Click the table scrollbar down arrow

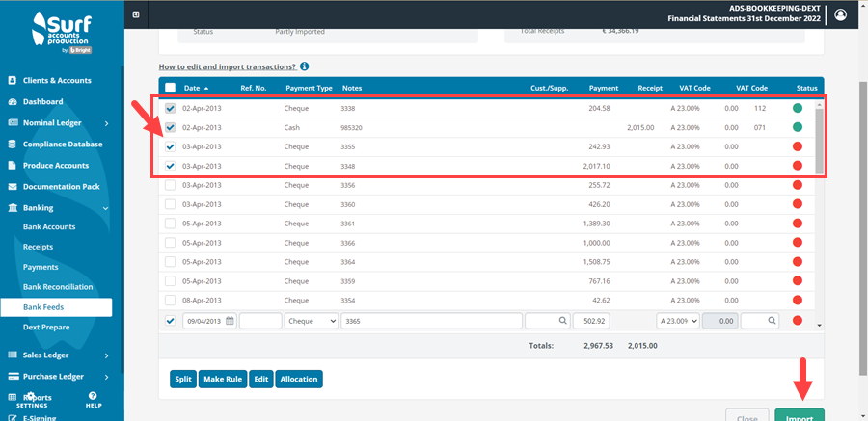tap(819, 326)
